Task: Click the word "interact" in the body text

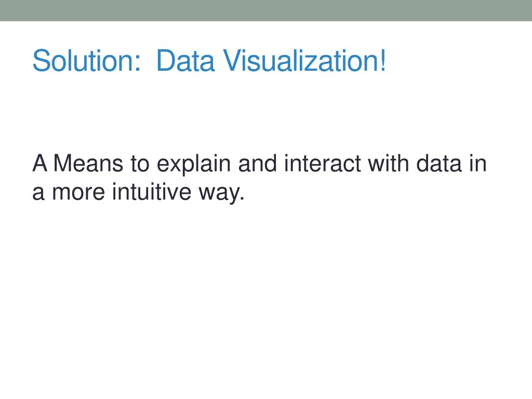Action: pos(323,164)
